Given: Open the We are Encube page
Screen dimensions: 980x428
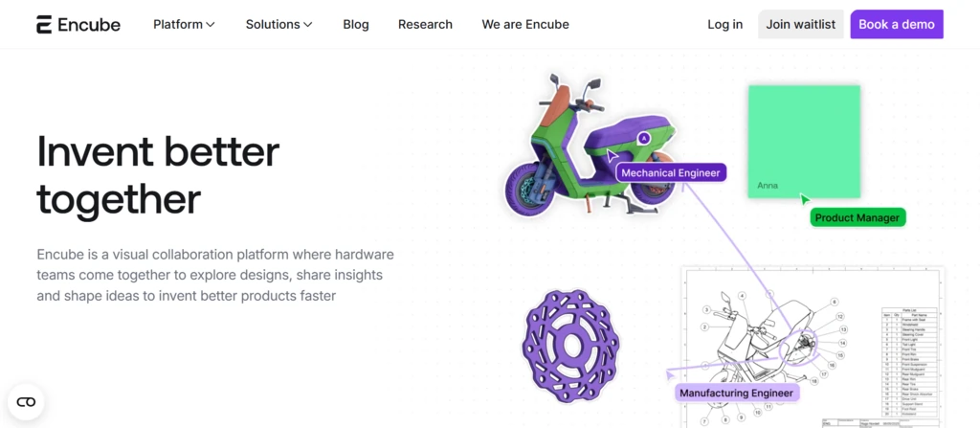Looking at the screenshot, I should click(x=525, y=25).
